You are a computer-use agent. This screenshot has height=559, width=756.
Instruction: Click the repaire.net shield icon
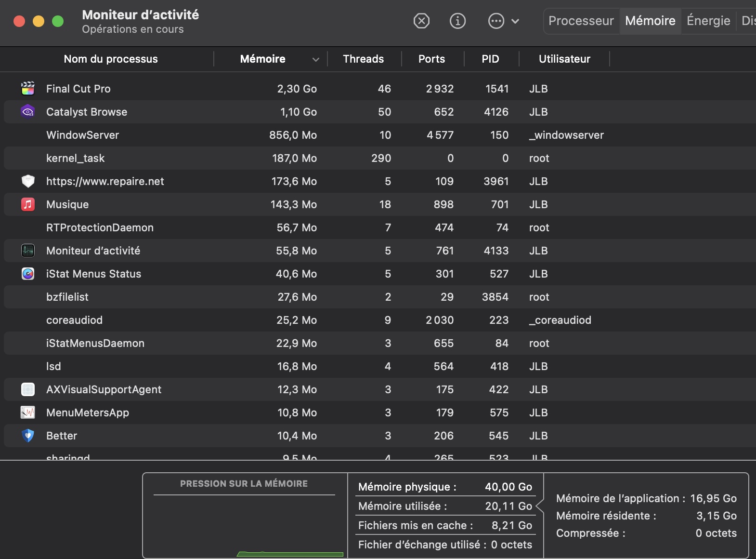click(28, 181)
